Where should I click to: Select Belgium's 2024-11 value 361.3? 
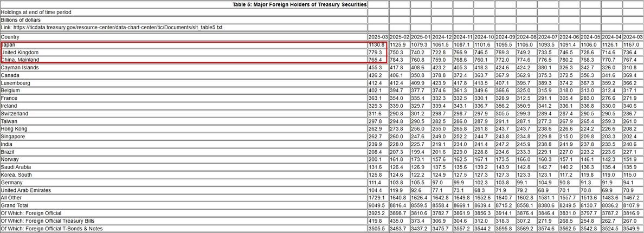(x=463, y=90)
